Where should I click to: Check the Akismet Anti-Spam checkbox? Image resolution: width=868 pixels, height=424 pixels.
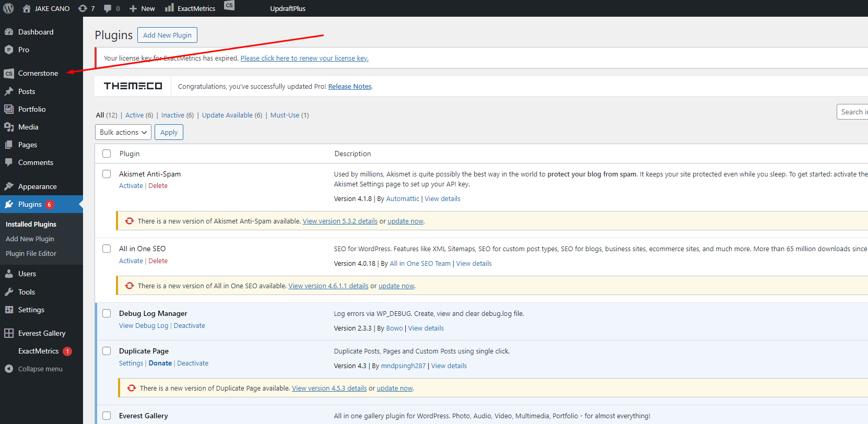pos(107,174)
